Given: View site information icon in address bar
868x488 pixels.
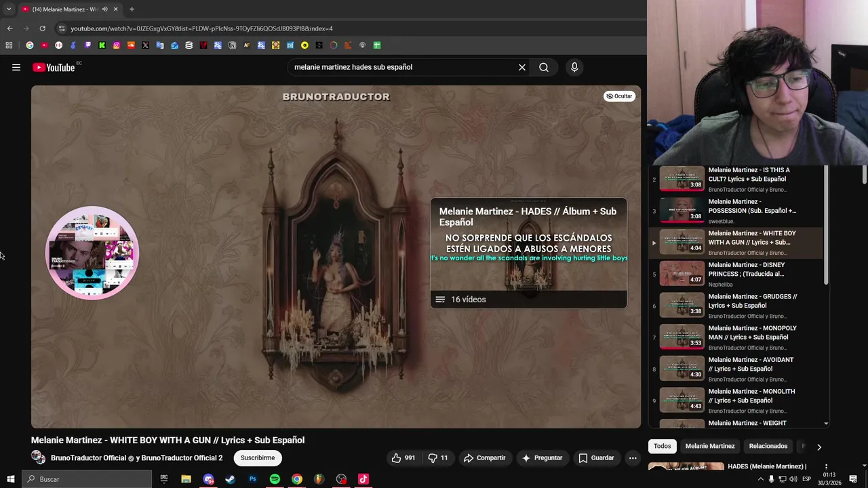Looking at the screenshot, I should (62, 28).
